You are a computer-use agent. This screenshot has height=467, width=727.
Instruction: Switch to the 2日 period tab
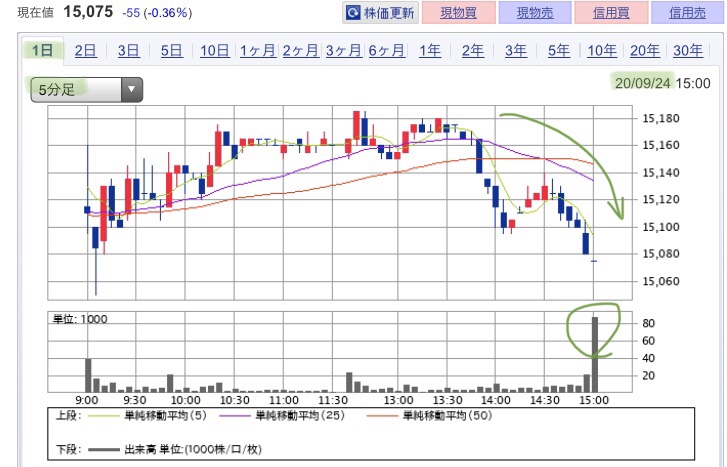point(85,50)
